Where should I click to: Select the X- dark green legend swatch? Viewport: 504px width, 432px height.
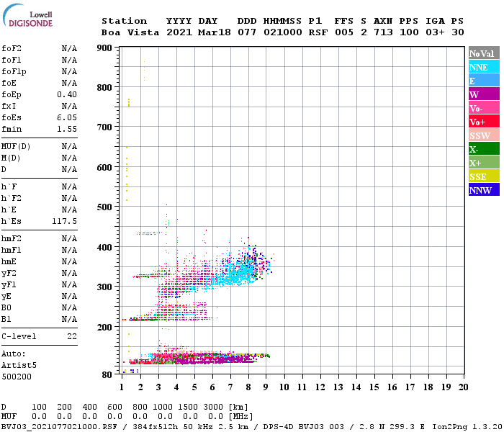[484, 149]
